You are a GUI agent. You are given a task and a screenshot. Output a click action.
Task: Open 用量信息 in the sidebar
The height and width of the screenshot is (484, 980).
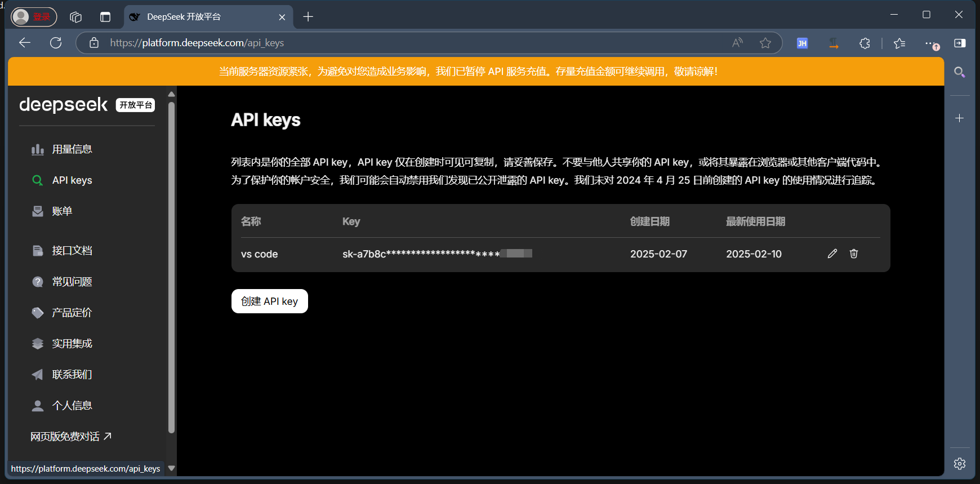(72, 149)
